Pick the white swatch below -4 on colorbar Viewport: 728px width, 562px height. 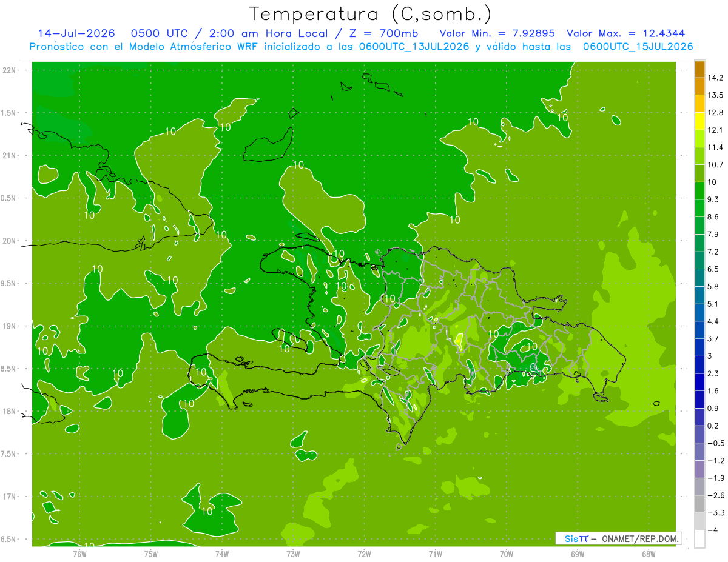(699, 539)
